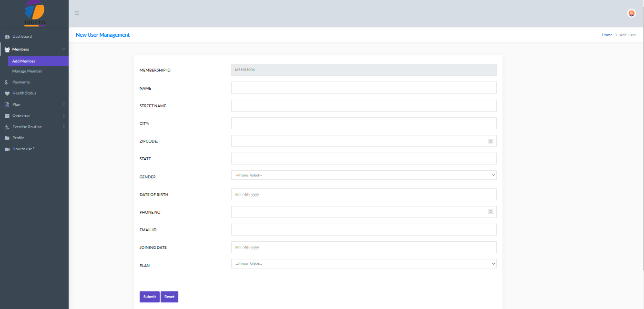The image size is (644, 309).
Task: Expand the Plan submenu chevron
Action: 63,104
